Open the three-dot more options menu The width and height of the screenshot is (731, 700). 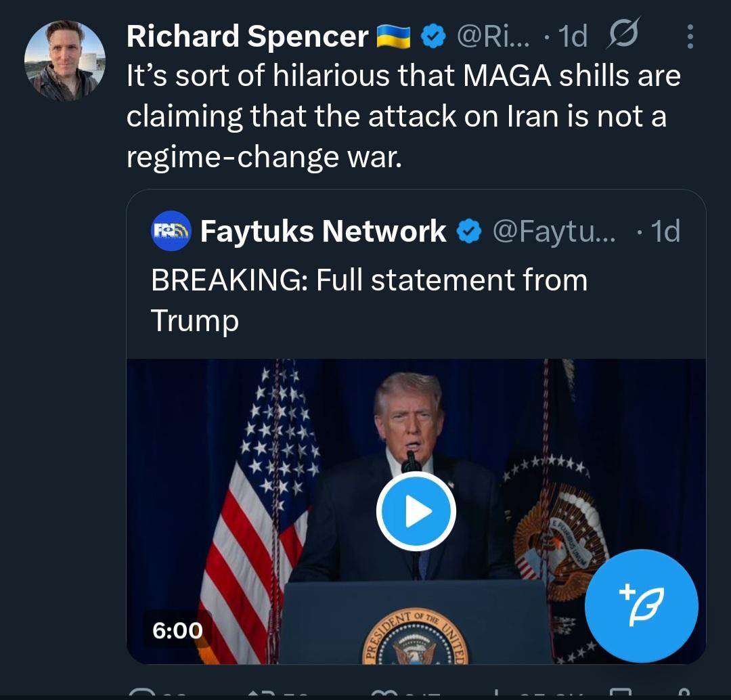pos(690,37)
